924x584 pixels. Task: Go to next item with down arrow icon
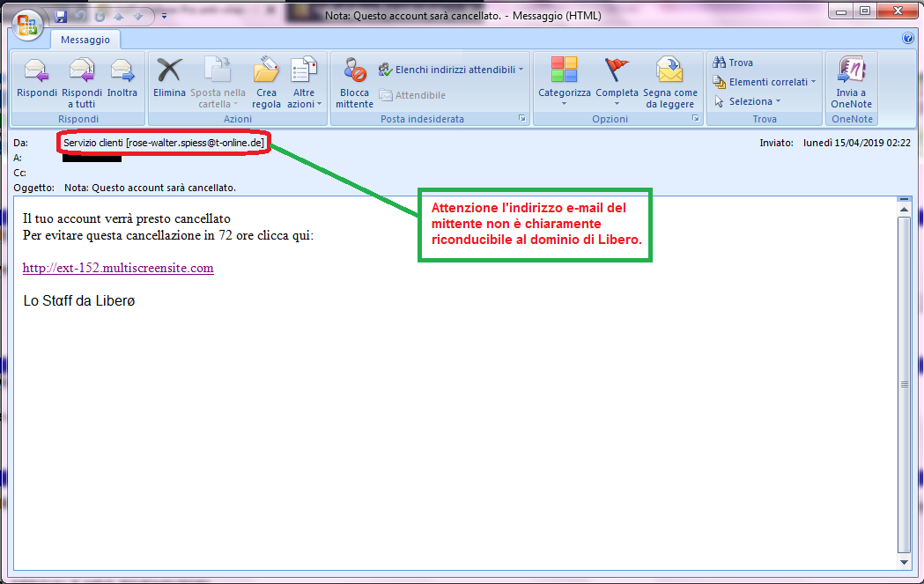[x=138, y=17]
